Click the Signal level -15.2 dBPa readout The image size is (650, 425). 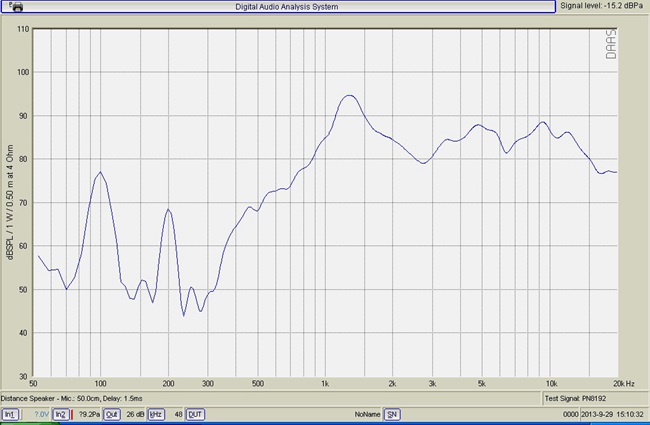pos(603,7)
